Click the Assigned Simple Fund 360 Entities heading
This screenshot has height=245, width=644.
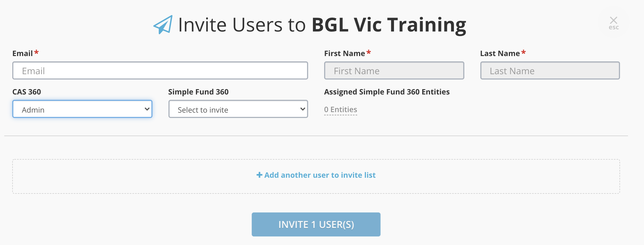(x=387, y=92)
